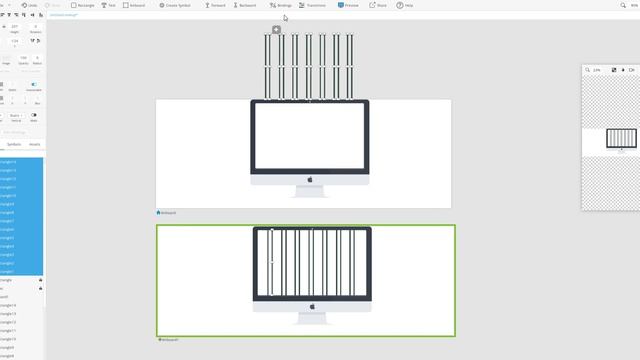Image resolution: width=640 pixels, height=360 pixels.
Task: Click the Opacity value field
Action: coord(24,58)
